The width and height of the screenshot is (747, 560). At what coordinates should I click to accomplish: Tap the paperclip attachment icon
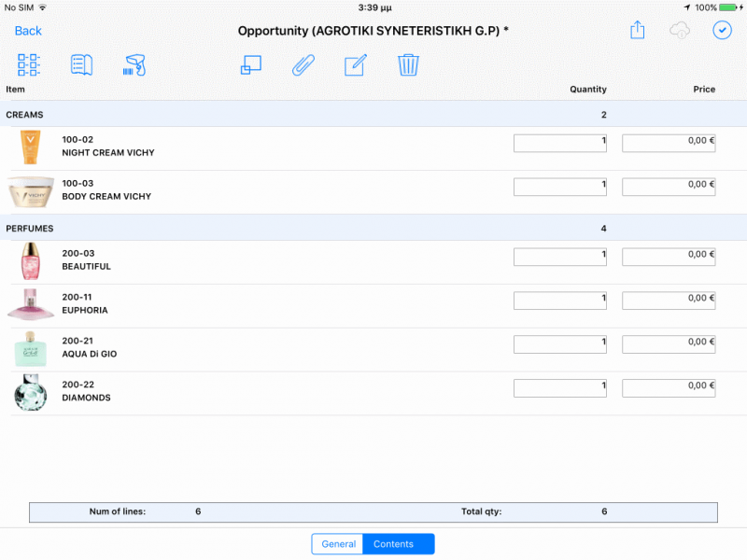point(303,64)
